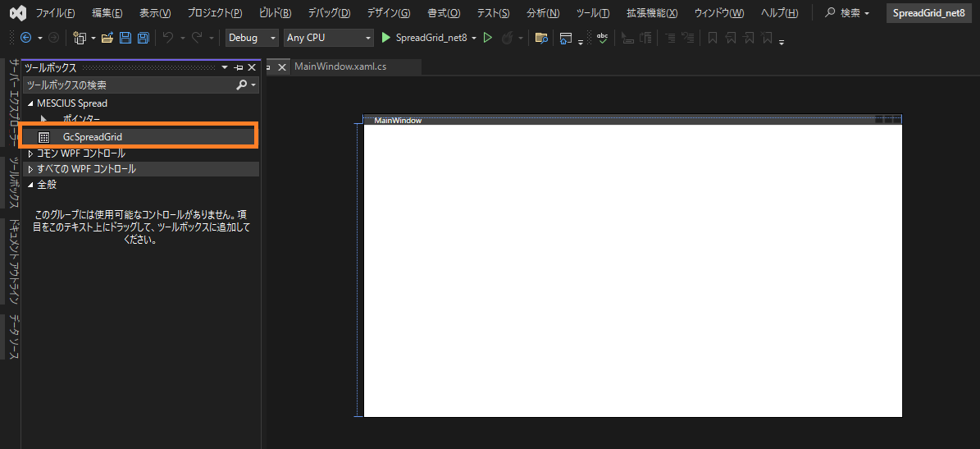Image resolution: width=980 pixels, height=449 pixels.
Task: Open the SpreadGrid_net8 startup target dropdown arrow
Action: (x=474, y=38)
